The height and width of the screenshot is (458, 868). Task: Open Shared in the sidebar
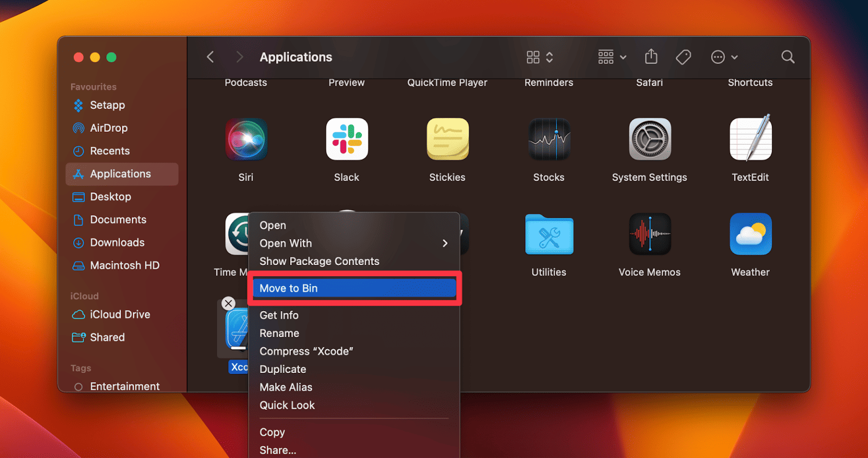point(122,337)
